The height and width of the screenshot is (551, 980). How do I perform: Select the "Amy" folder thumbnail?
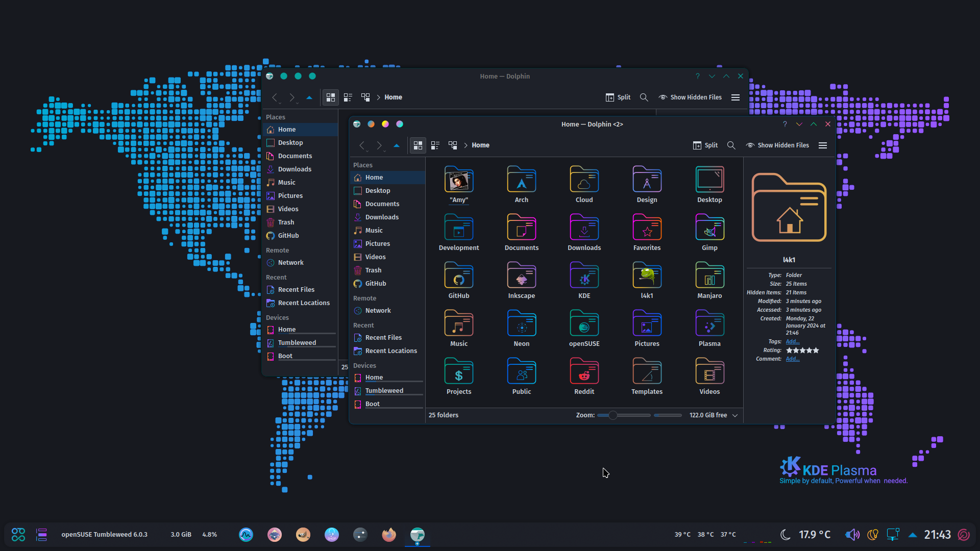(x=458, y=180)
